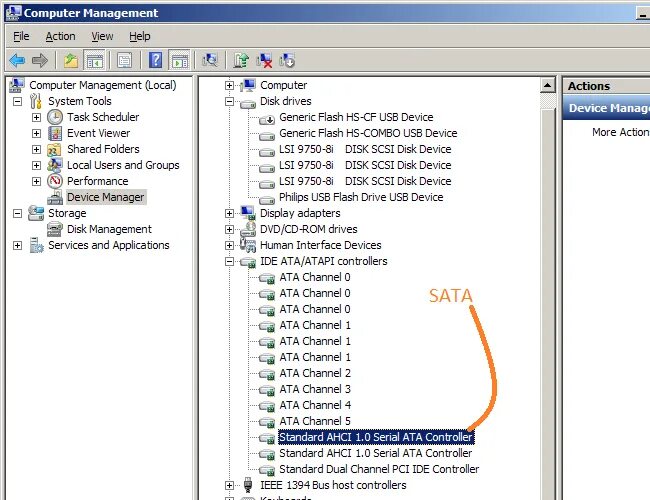Expand Local Users and Groups node

[36, 165]
